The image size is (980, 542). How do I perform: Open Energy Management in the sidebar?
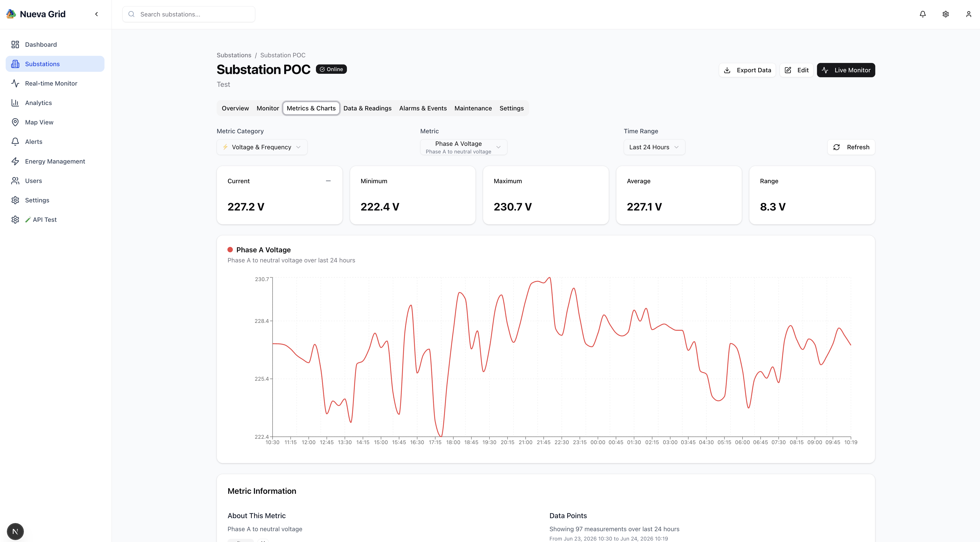click(x=55, y=161)
